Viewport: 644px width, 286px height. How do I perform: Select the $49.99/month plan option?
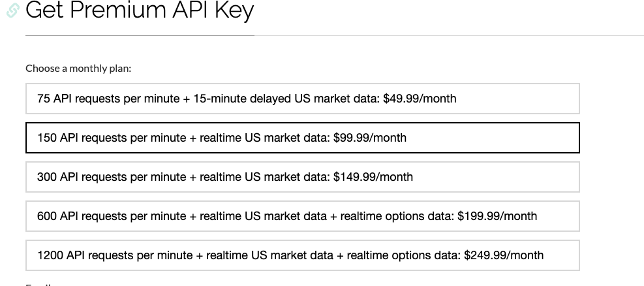click(x=302, y=99)
